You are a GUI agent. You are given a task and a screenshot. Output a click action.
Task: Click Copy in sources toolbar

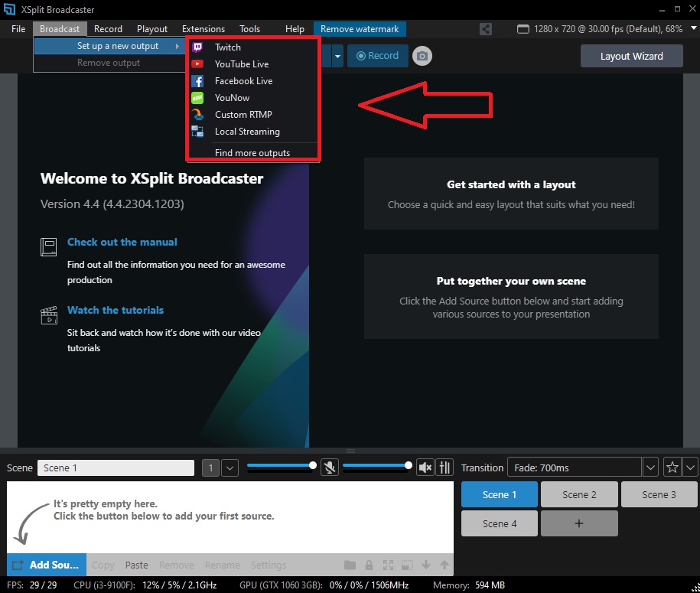click(103, 565)
